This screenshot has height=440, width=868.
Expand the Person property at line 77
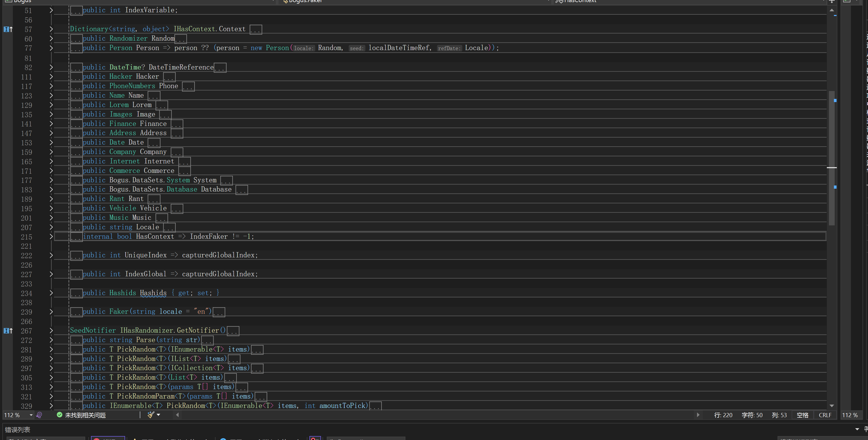tap(51, 48)
